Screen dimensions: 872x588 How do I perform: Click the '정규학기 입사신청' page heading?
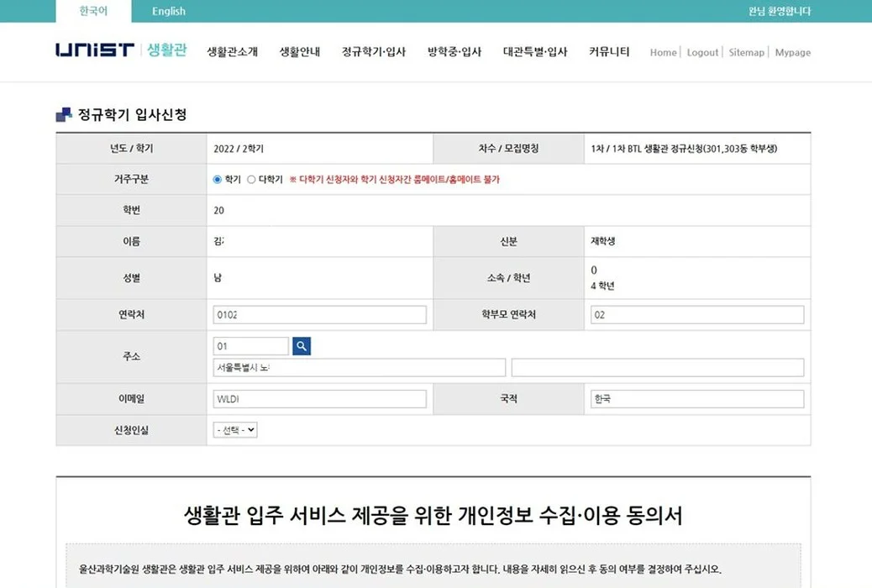(133, 114)
